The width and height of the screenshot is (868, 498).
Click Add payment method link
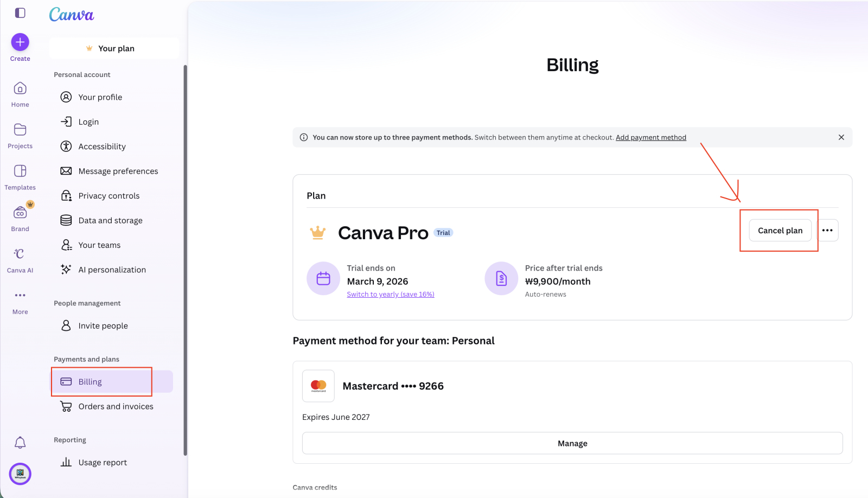coord(651,137)
